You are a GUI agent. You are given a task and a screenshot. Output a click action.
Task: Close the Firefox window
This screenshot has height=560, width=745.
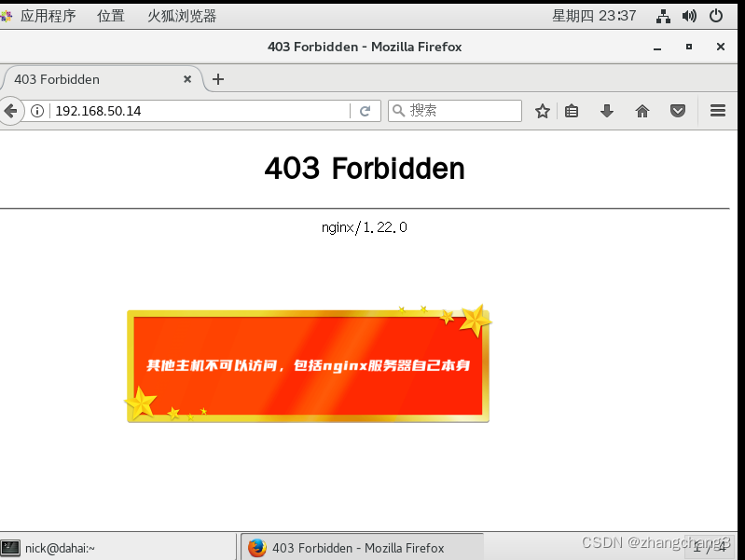[x=721, y=47]
